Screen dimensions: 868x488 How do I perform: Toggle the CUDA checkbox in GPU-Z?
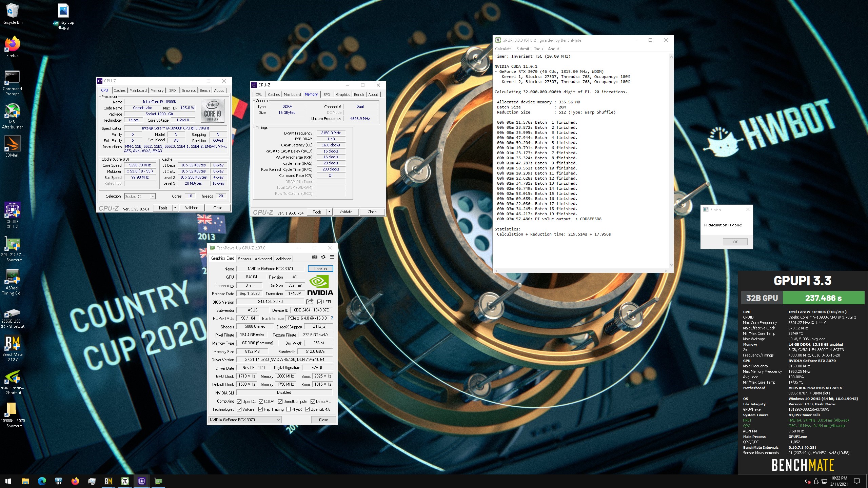click(261, 401)
